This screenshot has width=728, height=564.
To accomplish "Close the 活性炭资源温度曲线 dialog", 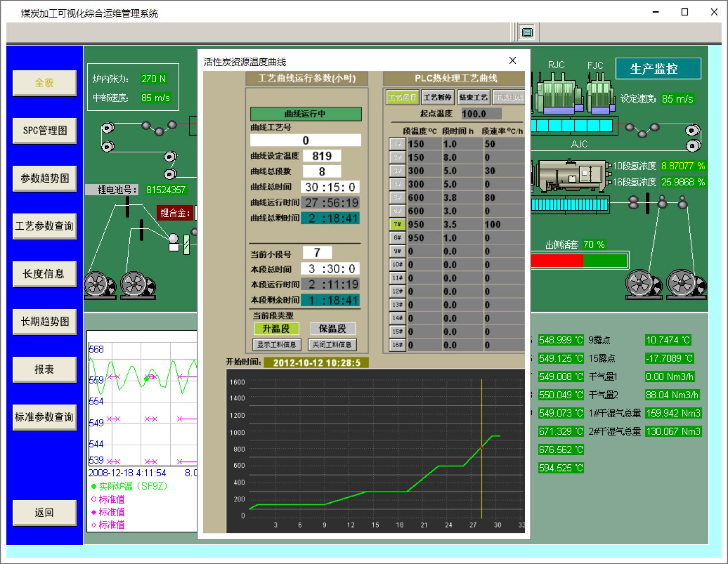I will pos(512,61).
